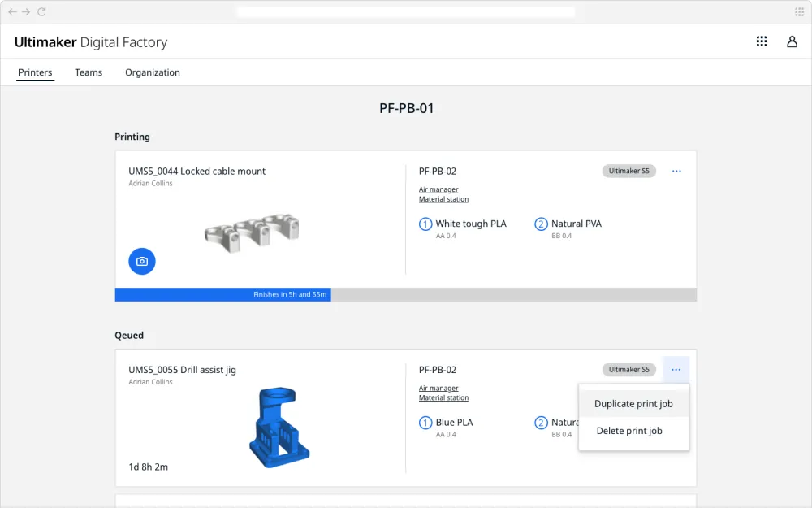Screen dimensions: 812x508
Task: Click the browser forward arrow
Action: pyautogui.click(x=26, y=11)
